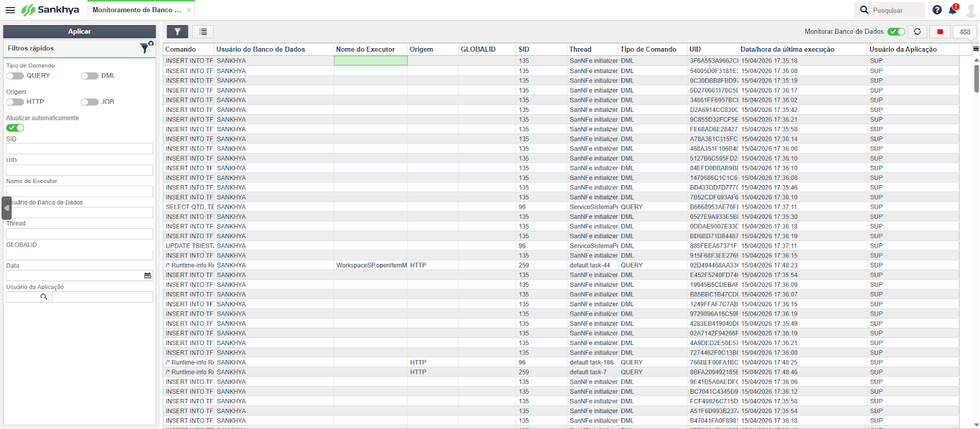980x429 pixels.
Task: Toggle the HTTP origin filter
Action: click(x=14, y=102)
